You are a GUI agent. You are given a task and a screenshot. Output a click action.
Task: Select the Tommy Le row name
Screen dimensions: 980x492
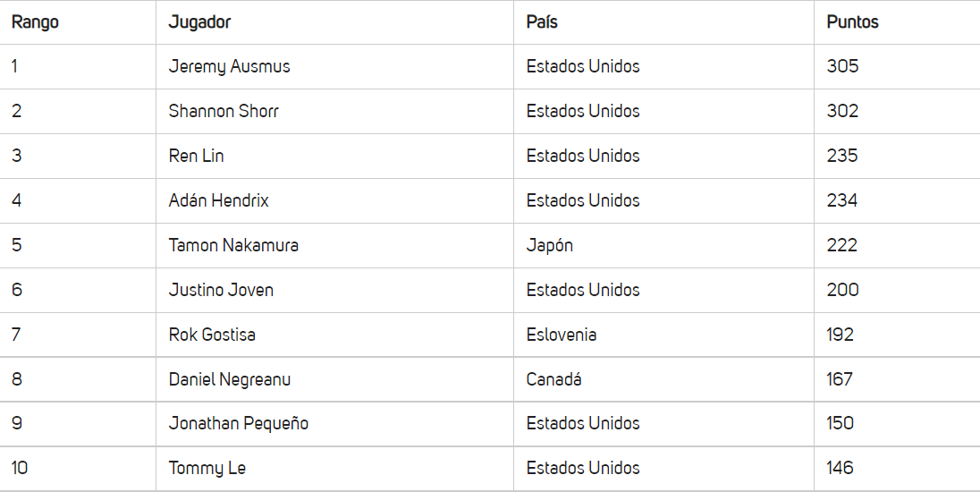(207, 468)
